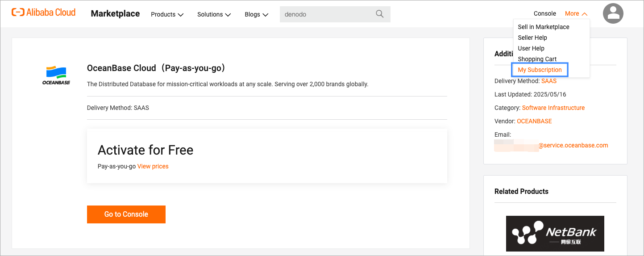This screenshot has height=256, width=644.
Task: Open the NetBank related product thumbnail
Action: pos(555,233)
